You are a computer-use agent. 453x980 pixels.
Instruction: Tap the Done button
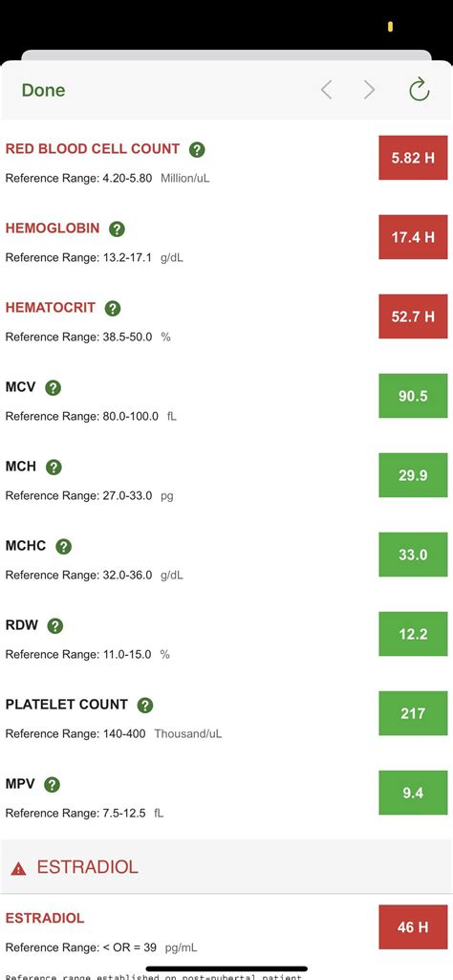point(43,90)
